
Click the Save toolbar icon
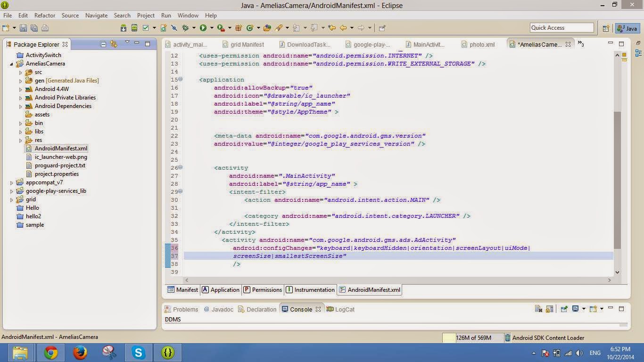point(23,28)
